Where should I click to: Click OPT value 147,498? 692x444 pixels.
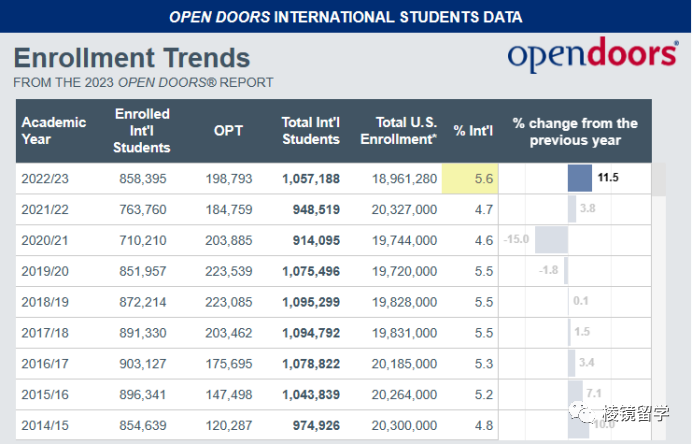(229, 395)
